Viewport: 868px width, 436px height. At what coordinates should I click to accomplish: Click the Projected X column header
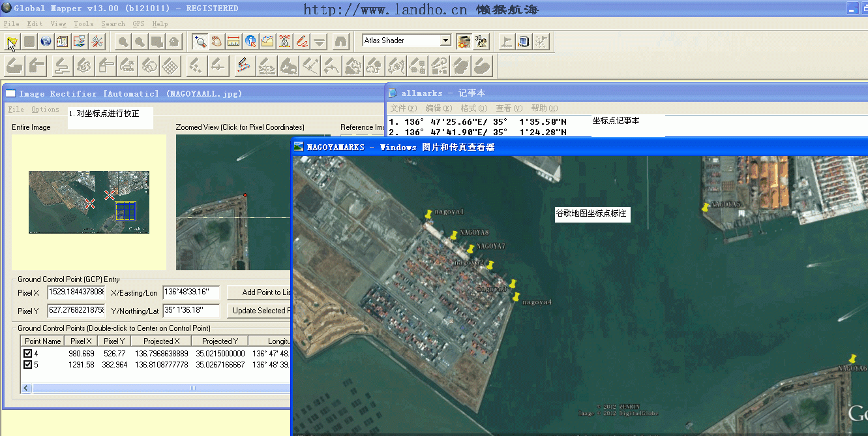161,341
